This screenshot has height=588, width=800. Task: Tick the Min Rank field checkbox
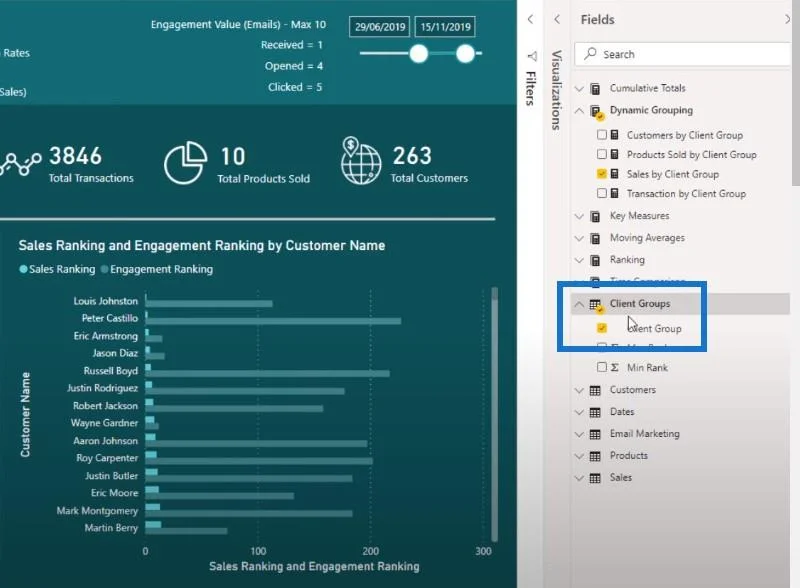(602, 367)
